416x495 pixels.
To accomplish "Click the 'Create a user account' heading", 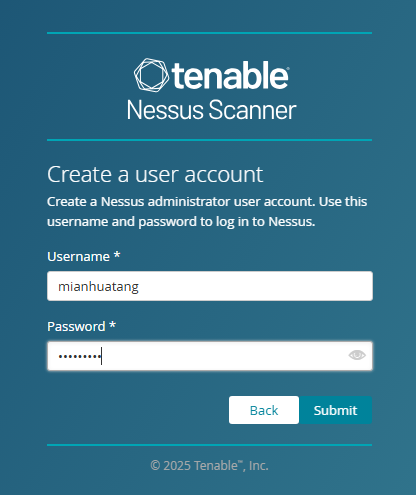I will (x=155, y=174).
